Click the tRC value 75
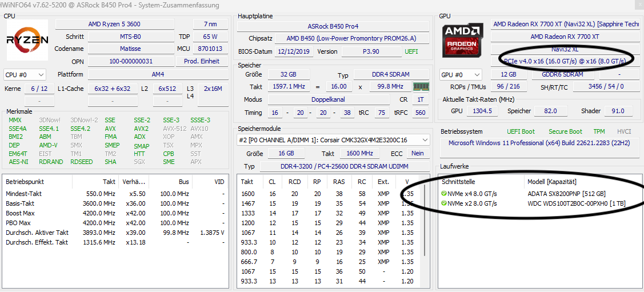The width and height of the screenshot is (644, 292). coord(382,112)
